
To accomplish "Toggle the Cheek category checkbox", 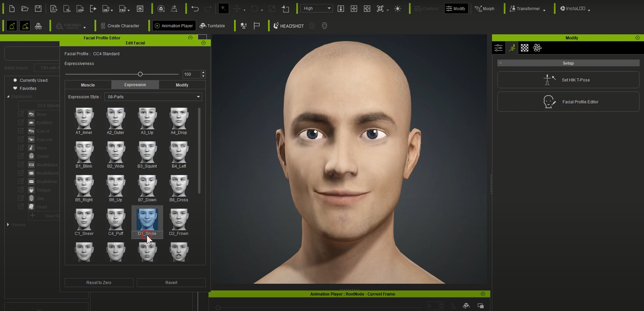I will [21, 156].
